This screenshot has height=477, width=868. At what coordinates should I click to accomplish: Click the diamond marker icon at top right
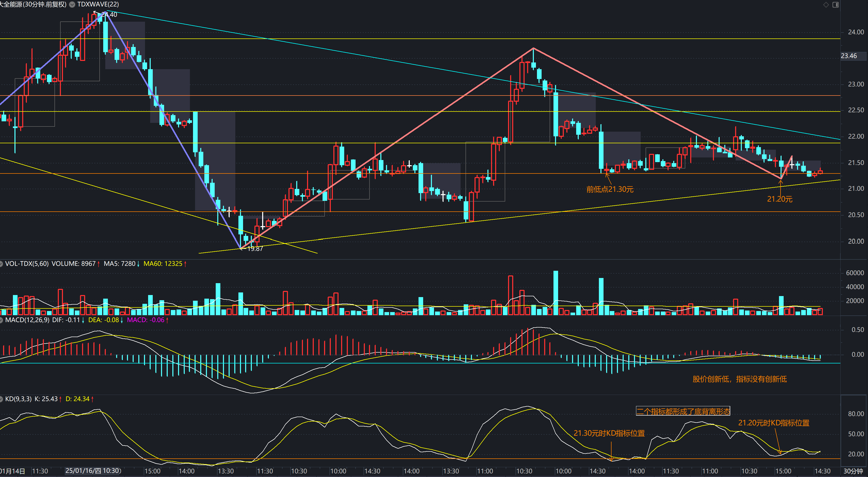coord(826,5)
